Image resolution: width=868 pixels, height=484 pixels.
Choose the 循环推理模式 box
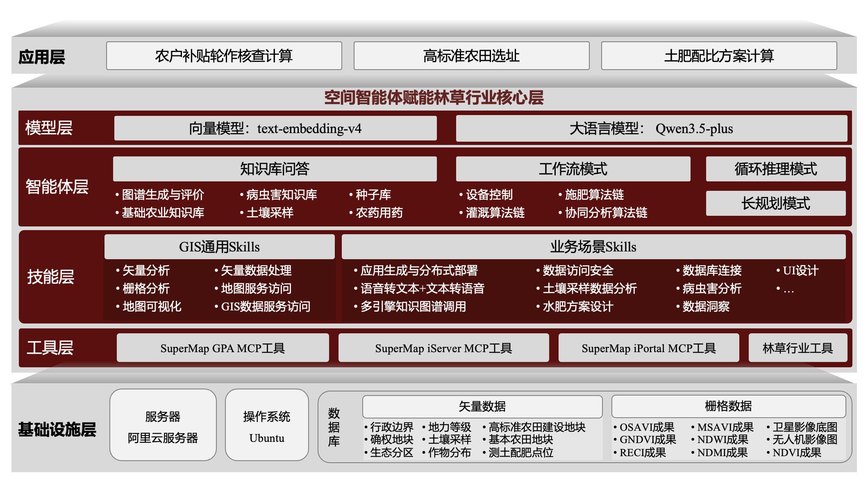[x=775, y=169]
